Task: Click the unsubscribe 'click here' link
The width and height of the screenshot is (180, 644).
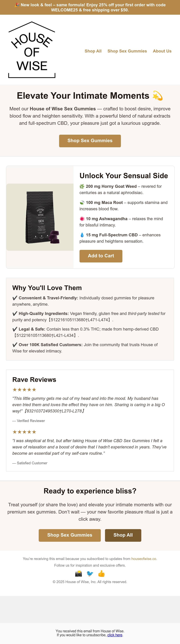Action: [115, 635]
